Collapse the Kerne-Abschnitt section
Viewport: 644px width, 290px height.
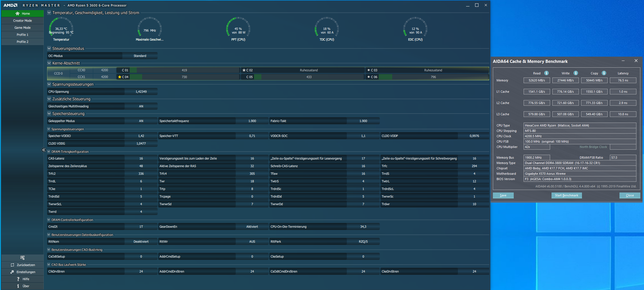click(49, 63)
